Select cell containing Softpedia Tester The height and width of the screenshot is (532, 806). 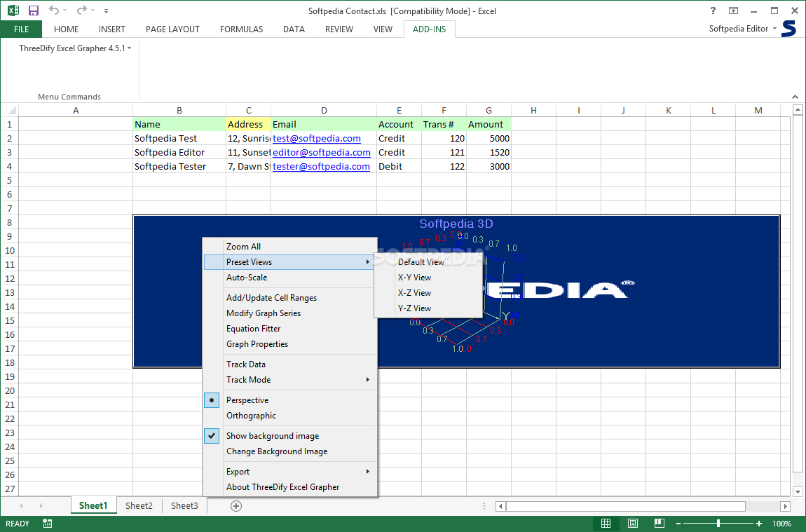point(179,167)
